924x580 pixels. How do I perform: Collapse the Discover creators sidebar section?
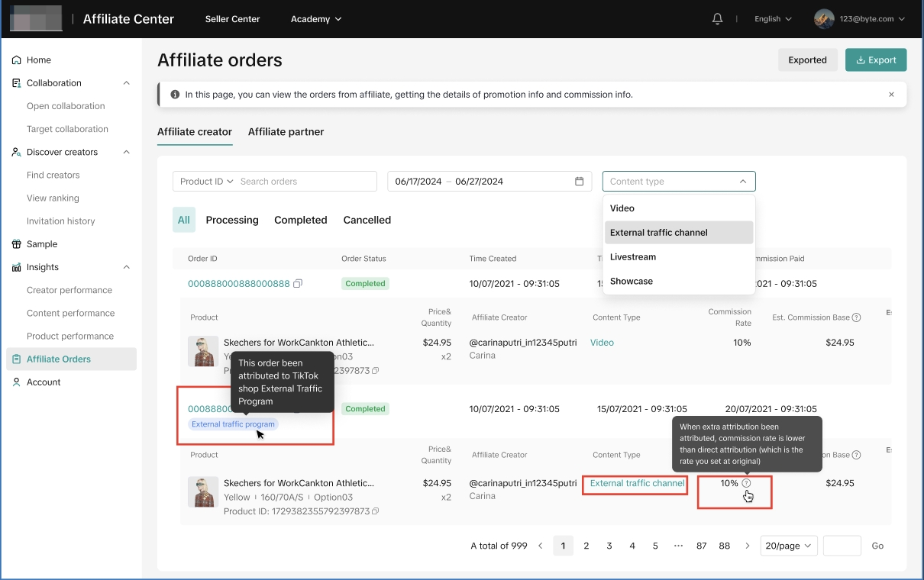pyautogui.click(x=127, y=152)
